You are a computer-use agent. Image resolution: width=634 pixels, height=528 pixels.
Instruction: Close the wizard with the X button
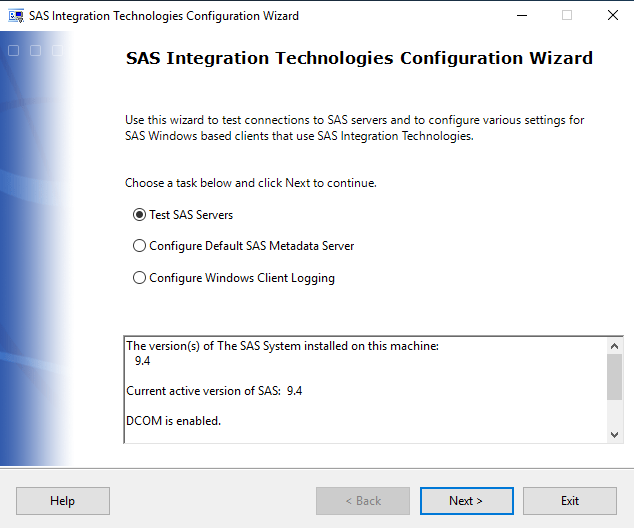point(612,16)
